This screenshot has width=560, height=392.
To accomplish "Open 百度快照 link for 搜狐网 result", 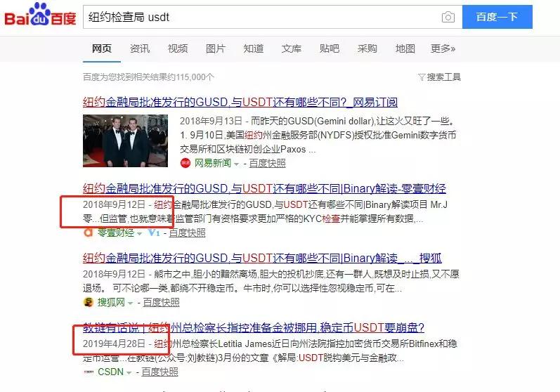I will point(161,303).
